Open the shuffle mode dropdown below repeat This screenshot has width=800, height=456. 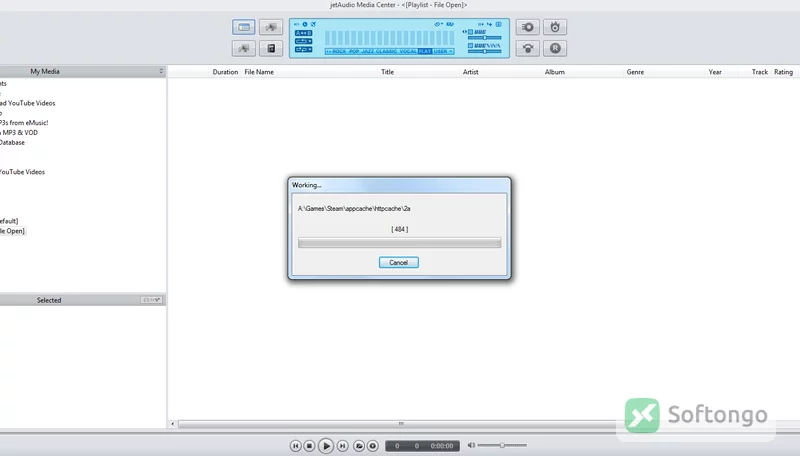pyautogui.click(x=303, y=49)
